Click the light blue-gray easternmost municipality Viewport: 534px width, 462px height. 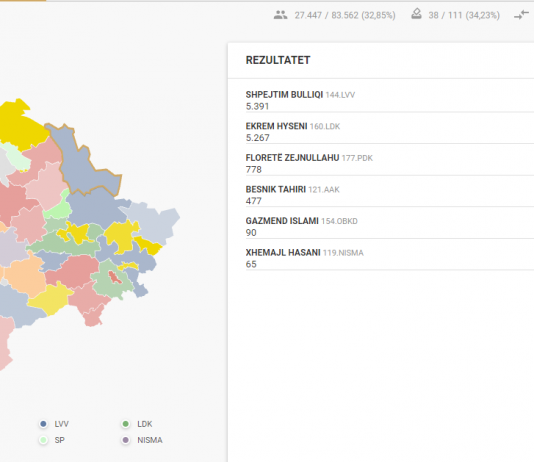pos(153,221)
